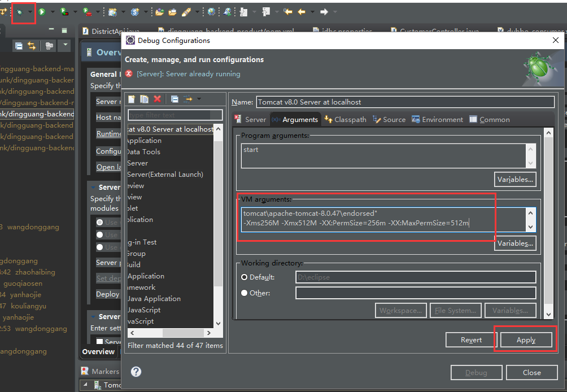Click the Last Edit Location arrow icon
Viewport: 567px width, 392px height.
point(288,12)
